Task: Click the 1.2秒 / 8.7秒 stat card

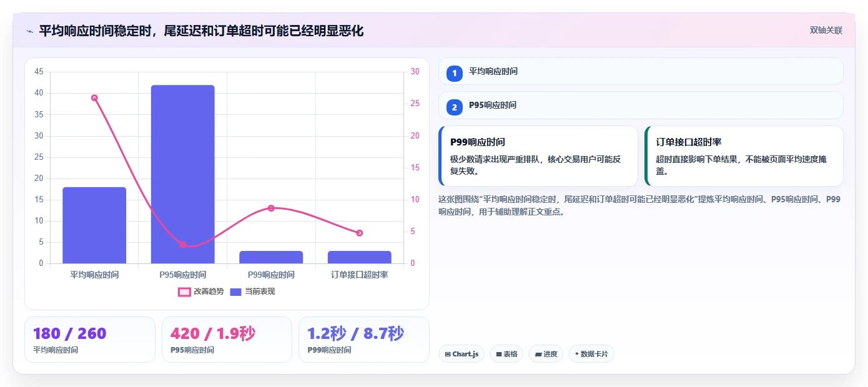Action: tap(364, 340)
